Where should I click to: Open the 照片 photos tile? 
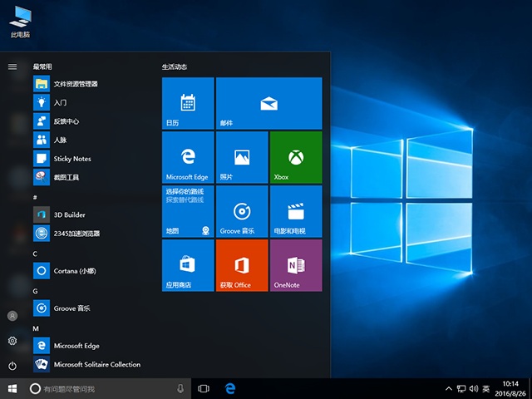241,157
